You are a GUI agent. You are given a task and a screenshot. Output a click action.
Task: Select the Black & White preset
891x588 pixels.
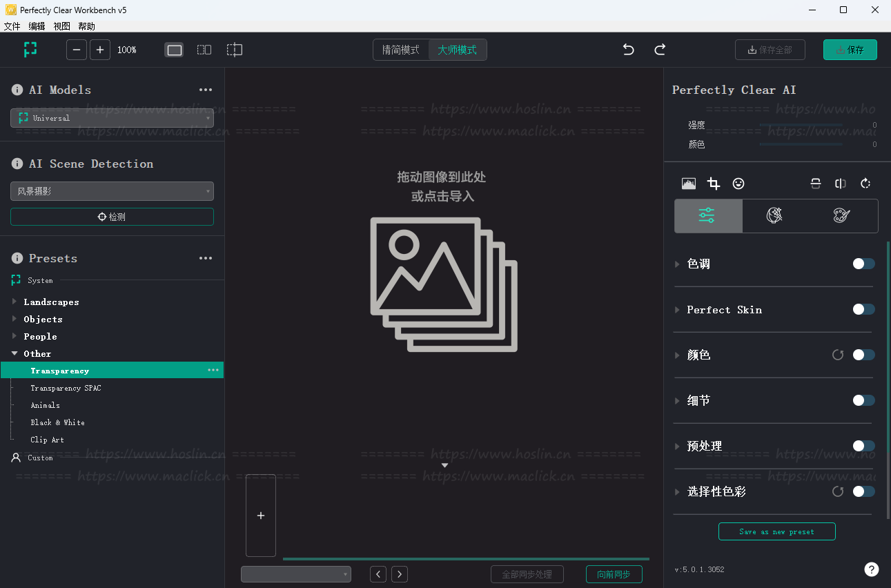pyautogui.click(x=58, y=422)
